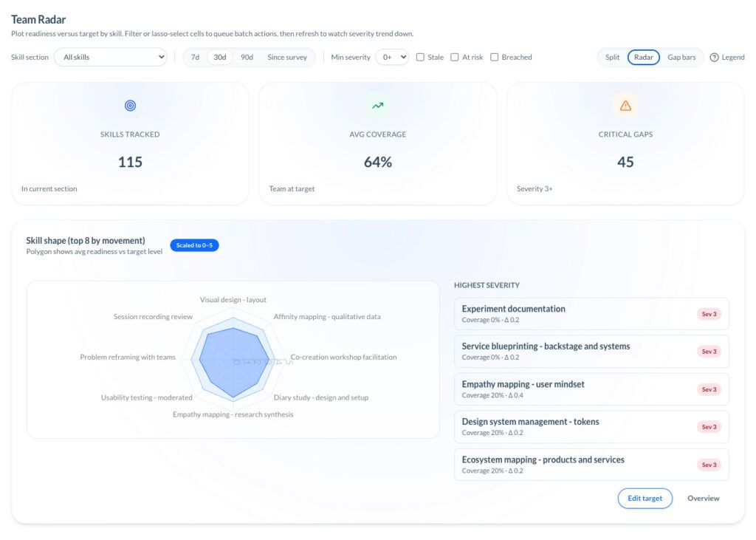Screen dimensions: 756x540
Task: Click the Scaled to 0–5 badge
Action: coord(194,245)
